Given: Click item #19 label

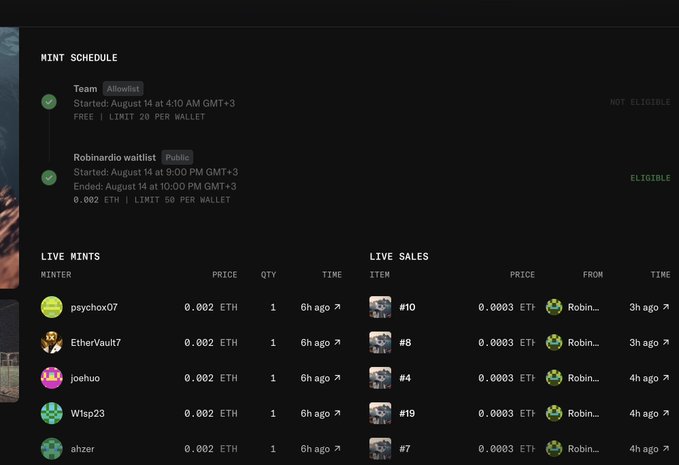Looking at the screenshot, I should pos(407,413).
